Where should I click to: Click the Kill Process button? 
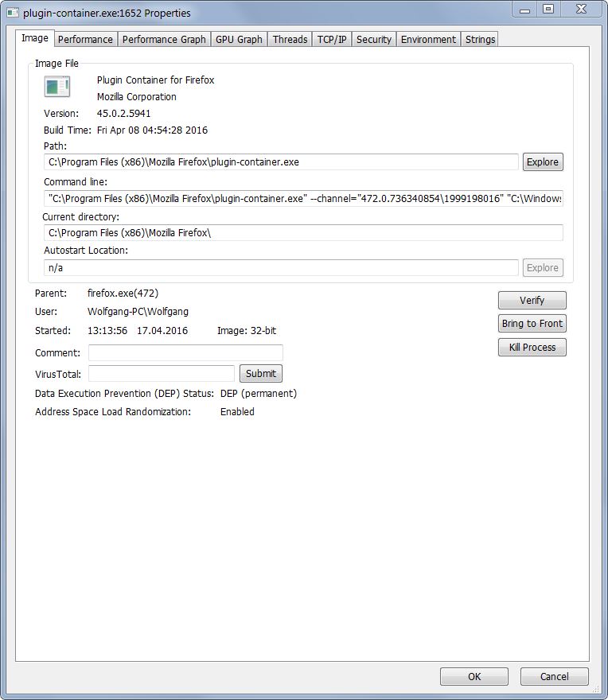click(x=532, y=348)
